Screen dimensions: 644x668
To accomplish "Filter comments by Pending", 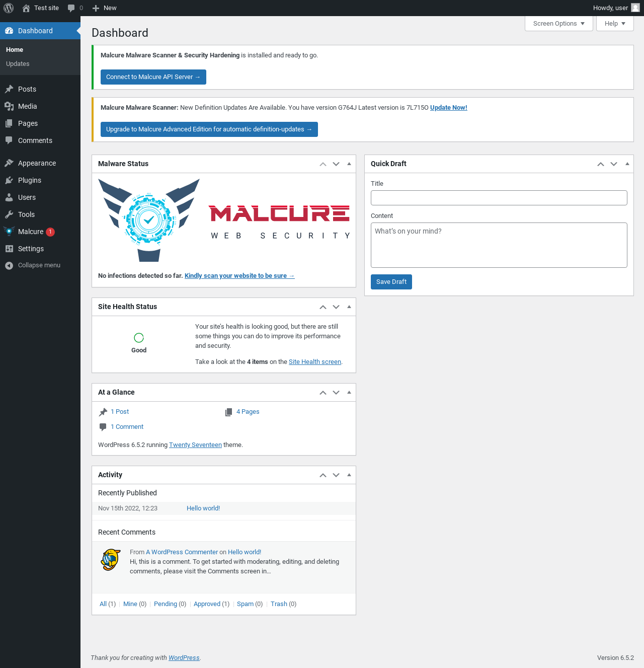I will pos(166,604).
